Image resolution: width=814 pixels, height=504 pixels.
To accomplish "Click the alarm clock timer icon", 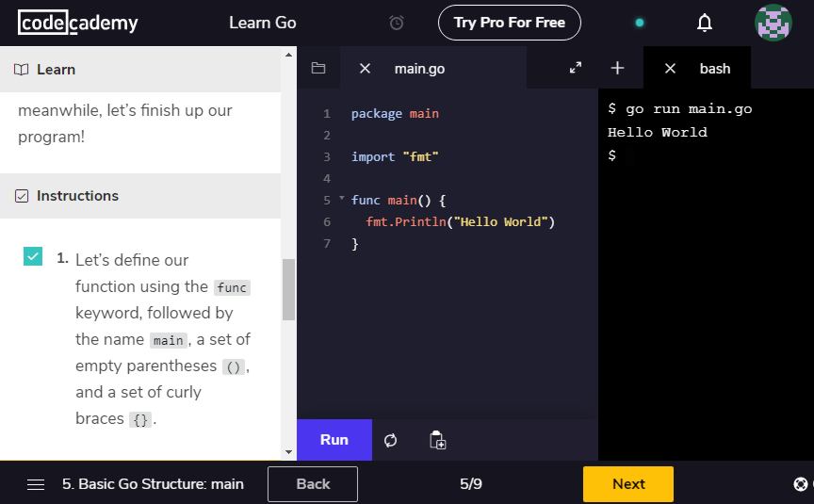I will 397,23.
